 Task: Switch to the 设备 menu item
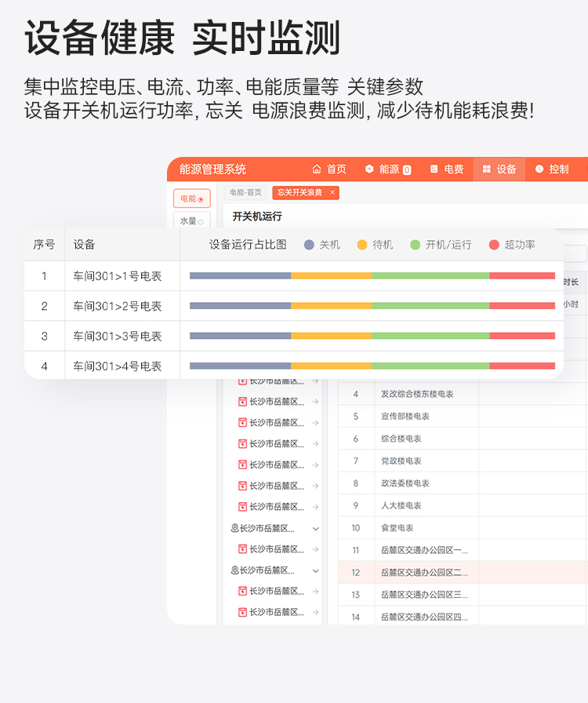click(x=499, y=169)
